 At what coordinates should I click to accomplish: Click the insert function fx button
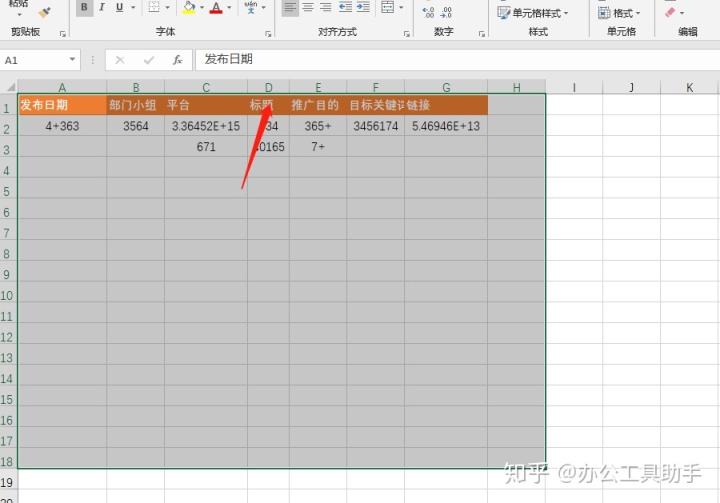click(x=178, y=60)
